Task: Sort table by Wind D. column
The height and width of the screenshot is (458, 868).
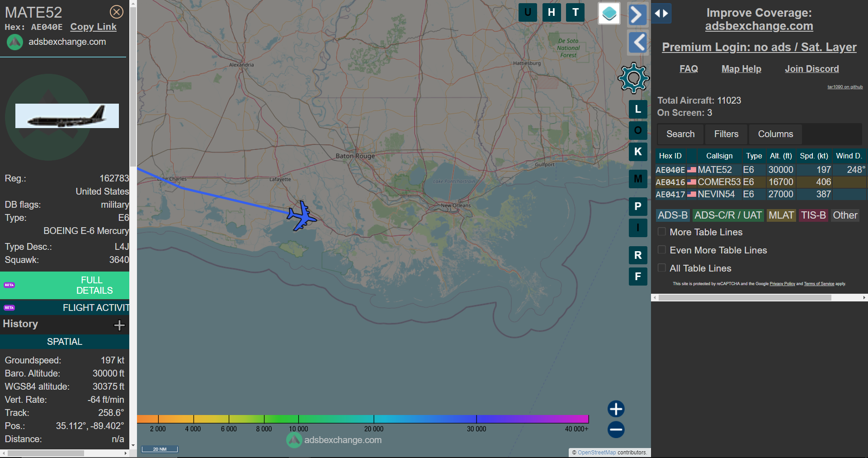Action: pos(849,156)
